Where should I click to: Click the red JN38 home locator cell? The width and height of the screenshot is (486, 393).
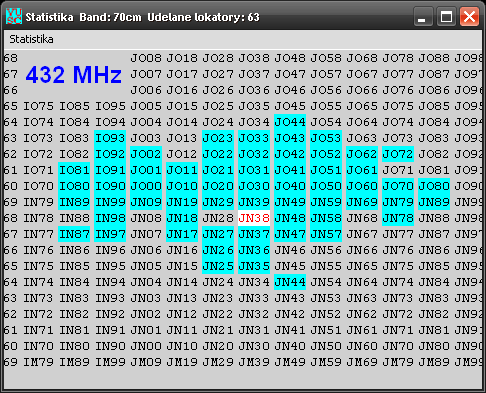click(x=254, y=218)
